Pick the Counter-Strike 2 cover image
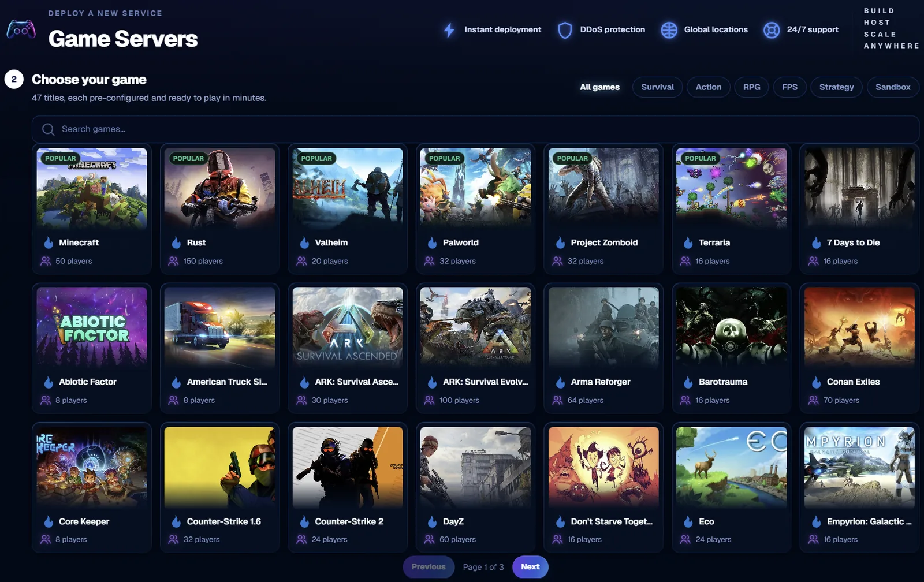This screenshot has height=582, width=924. pos(348,467)
